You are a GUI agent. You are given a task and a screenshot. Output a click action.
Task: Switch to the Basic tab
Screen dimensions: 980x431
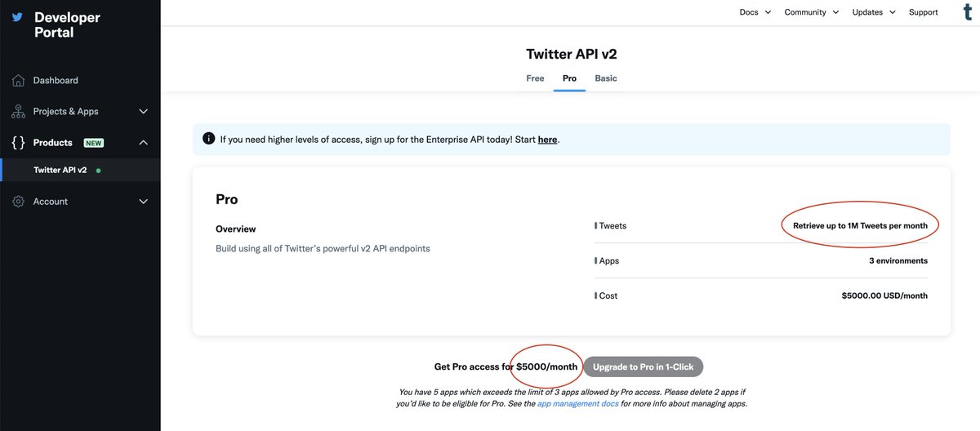point(606,78)
